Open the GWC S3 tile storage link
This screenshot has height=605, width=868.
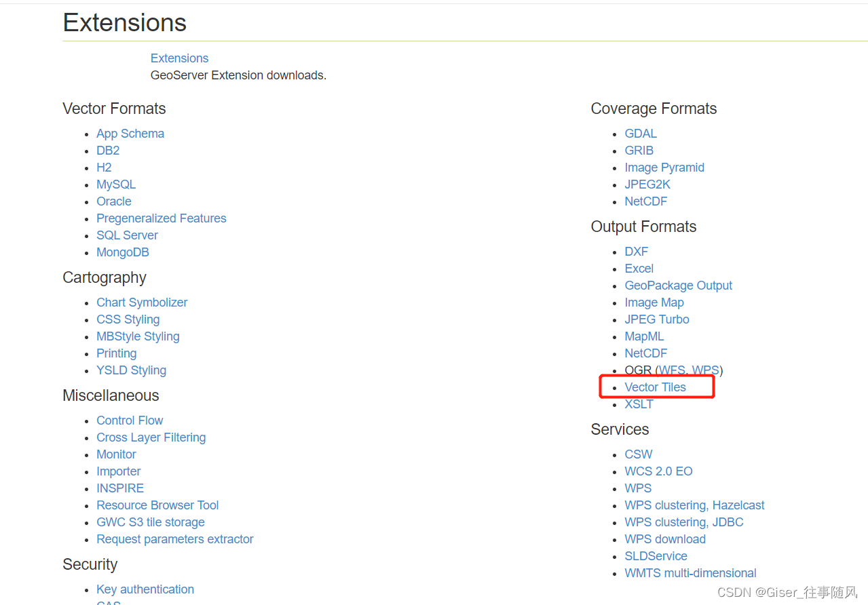(150, 522)
